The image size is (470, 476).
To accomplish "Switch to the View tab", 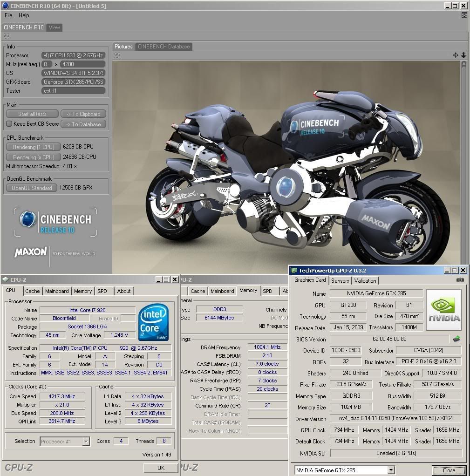I will [x=54, y=27].
